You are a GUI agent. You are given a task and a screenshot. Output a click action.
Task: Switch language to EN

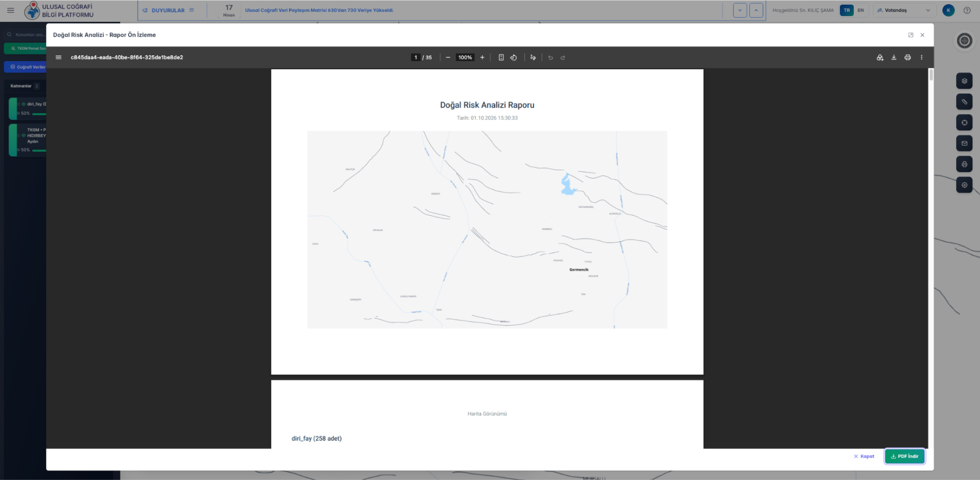860,10
